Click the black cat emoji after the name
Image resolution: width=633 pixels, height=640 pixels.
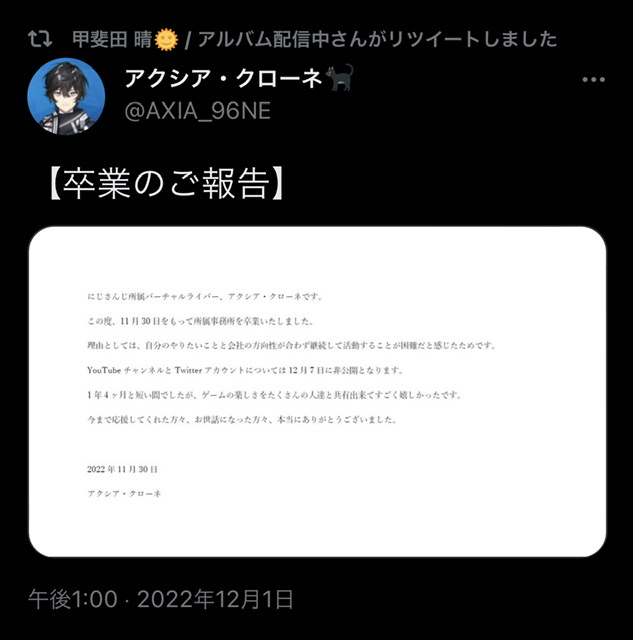click(340, 77)
